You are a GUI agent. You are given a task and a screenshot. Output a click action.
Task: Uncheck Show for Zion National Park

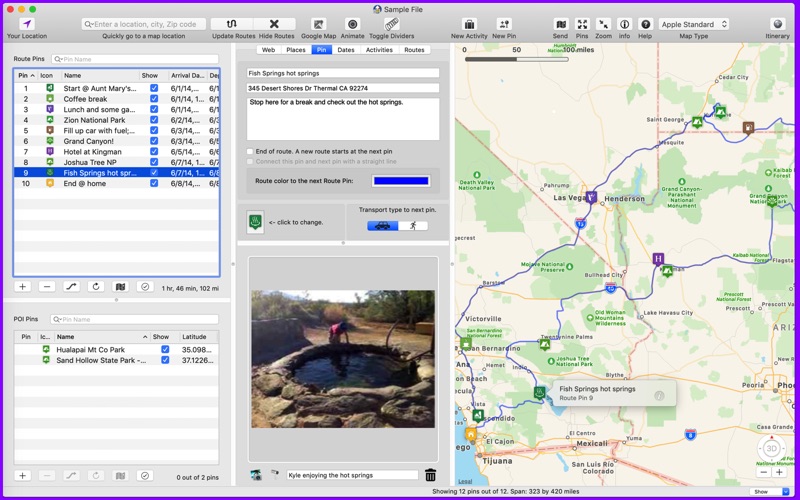[x=153, y=120]
